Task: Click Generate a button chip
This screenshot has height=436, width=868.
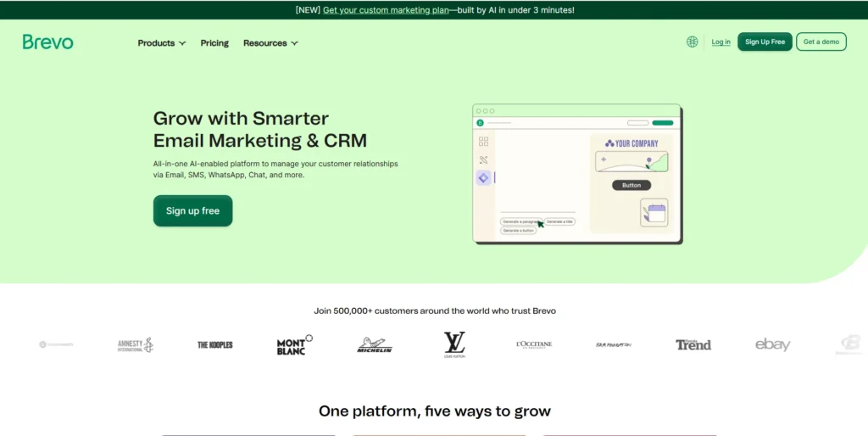Action: pos(518,231)
